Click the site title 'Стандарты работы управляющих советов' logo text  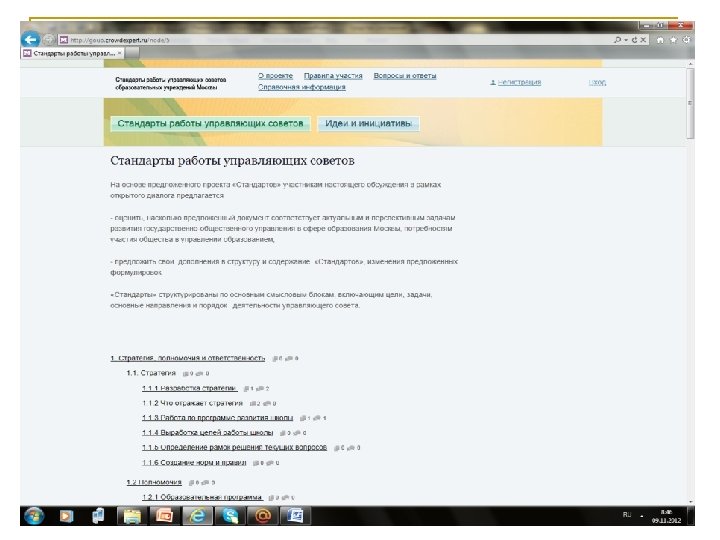(x=170, y=83)
